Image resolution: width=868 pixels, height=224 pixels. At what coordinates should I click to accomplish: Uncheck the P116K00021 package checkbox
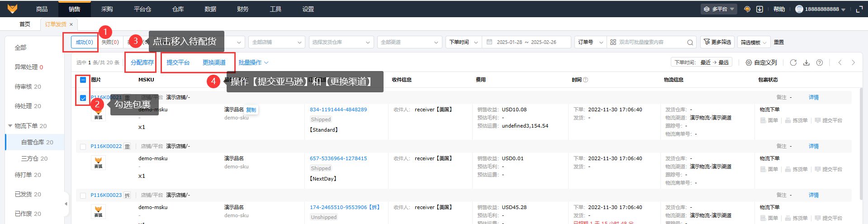point(83,98)
